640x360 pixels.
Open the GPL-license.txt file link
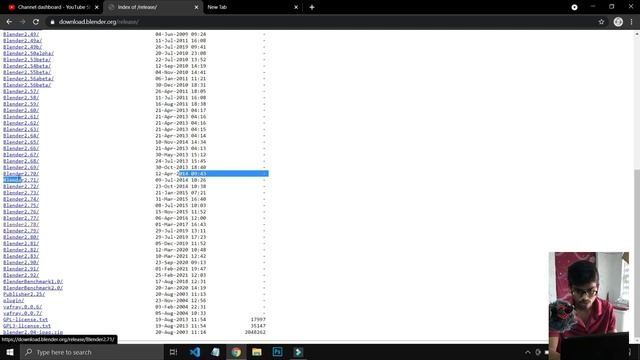tap(25, 319)
